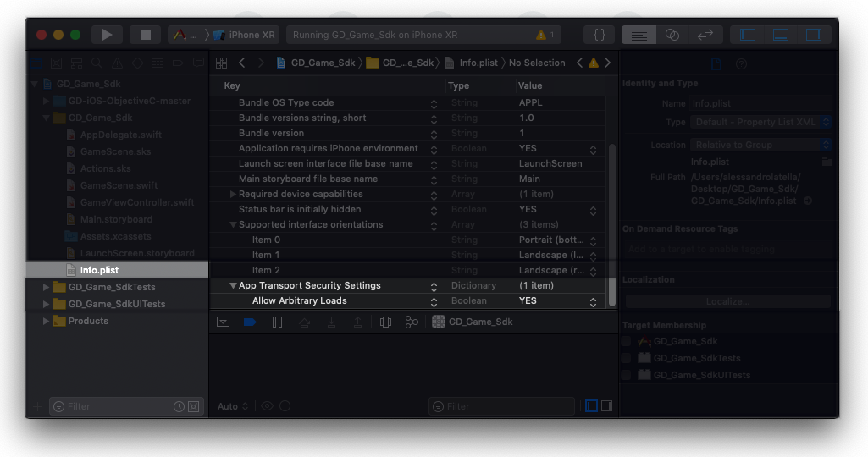868x457 pixels.
Task: Collapse App Transport Security Settings row
Action: [233, 285]
